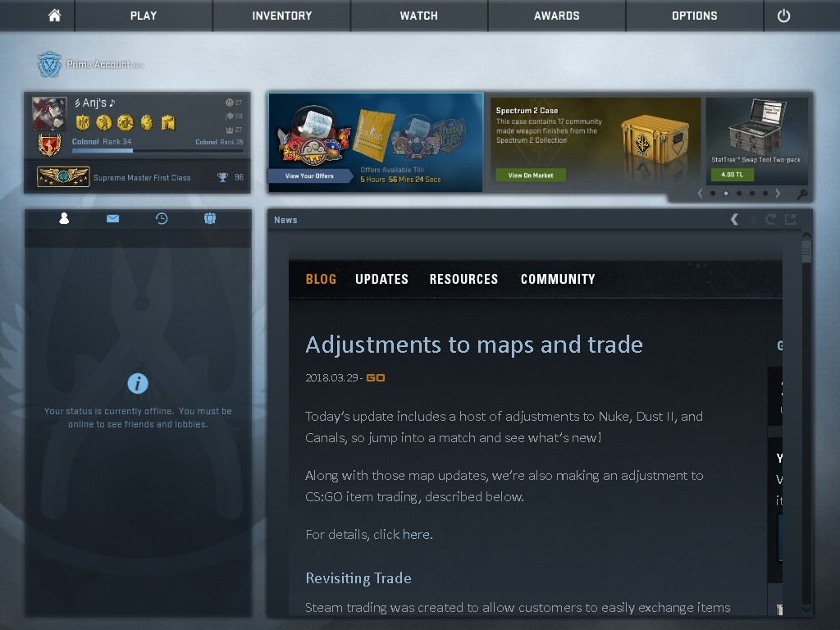Select the second carousel page dot
840x630 pixels.
(726, 194)
